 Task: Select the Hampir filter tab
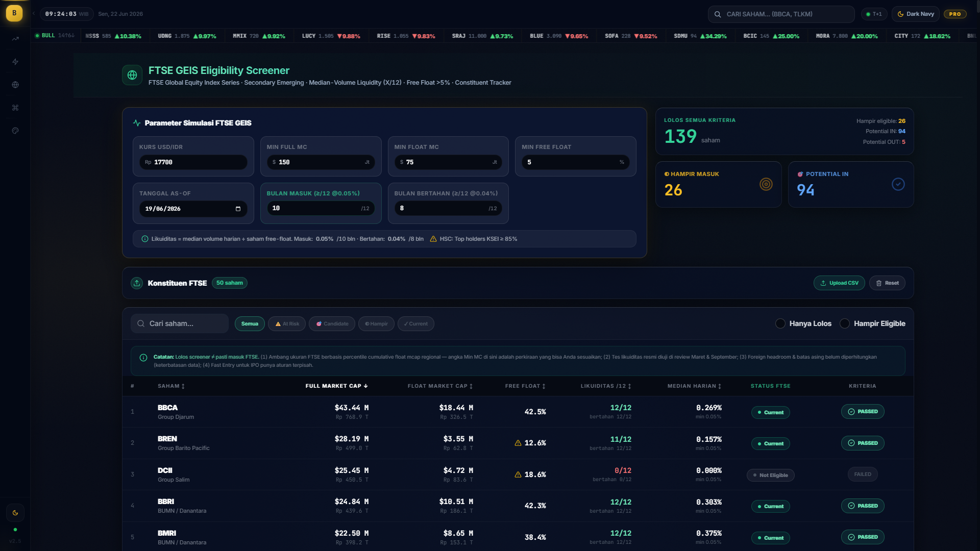(x=376, y=324)
